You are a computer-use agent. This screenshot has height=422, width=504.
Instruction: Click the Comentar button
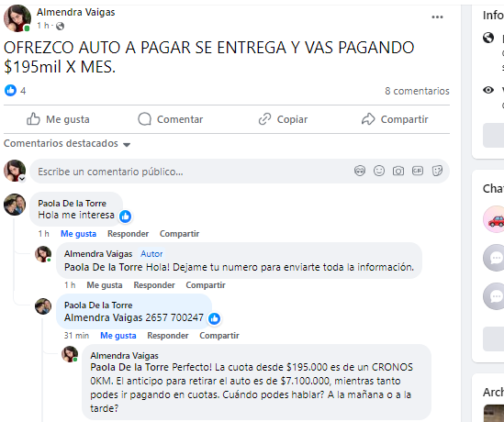pos(171,119)
